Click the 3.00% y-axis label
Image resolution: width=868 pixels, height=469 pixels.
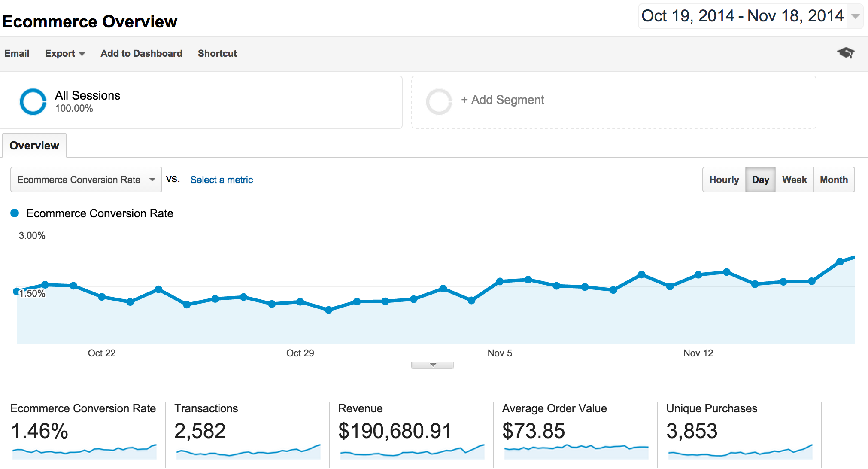[32, 235]
